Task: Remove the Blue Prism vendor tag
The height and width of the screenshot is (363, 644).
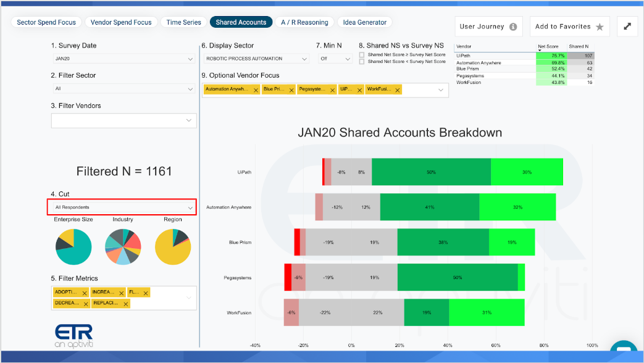Action: [x=291, y=90]
